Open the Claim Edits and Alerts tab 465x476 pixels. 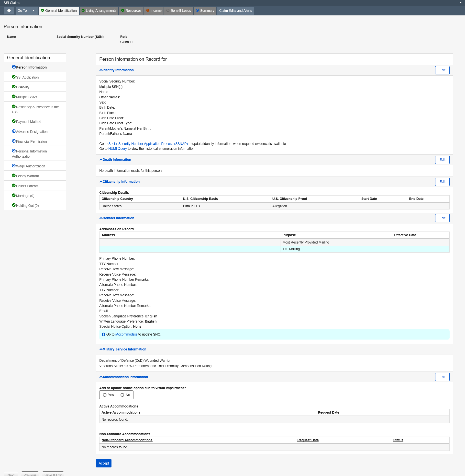pyautogui.click(x=235, y=11)
